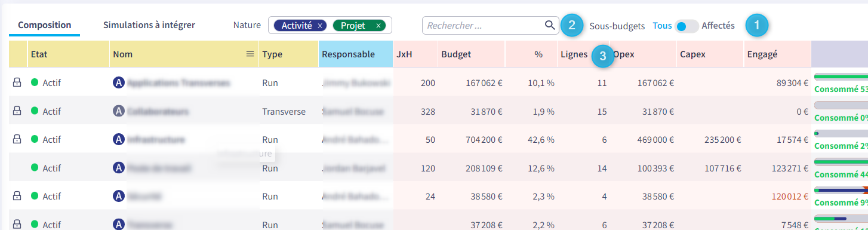Screen dimensions: 868x230
Task: Click the A badge in the Infrastructure row
Action: tap(119, 139)
